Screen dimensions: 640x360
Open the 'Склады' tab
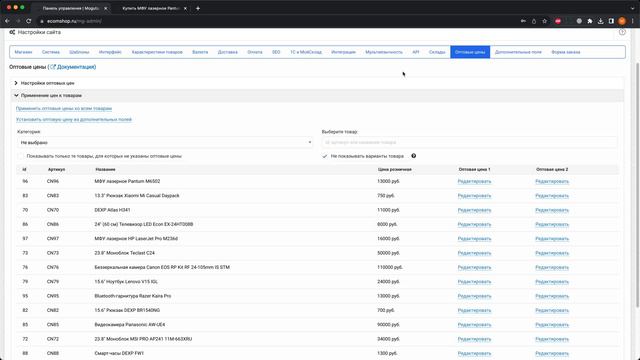pyautogui.click(x=437, y=52)
